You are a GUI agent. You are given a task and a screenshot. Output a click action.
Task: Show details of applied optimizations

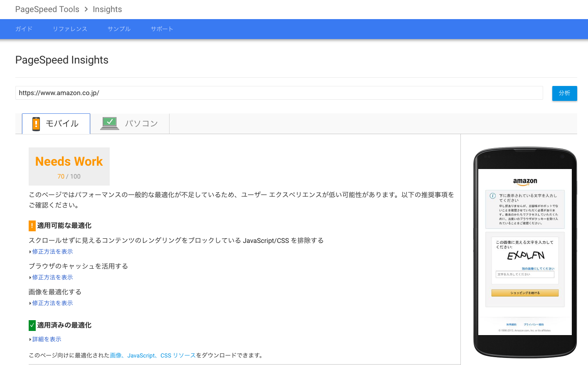pyautogui.click(x=47, y=339)
